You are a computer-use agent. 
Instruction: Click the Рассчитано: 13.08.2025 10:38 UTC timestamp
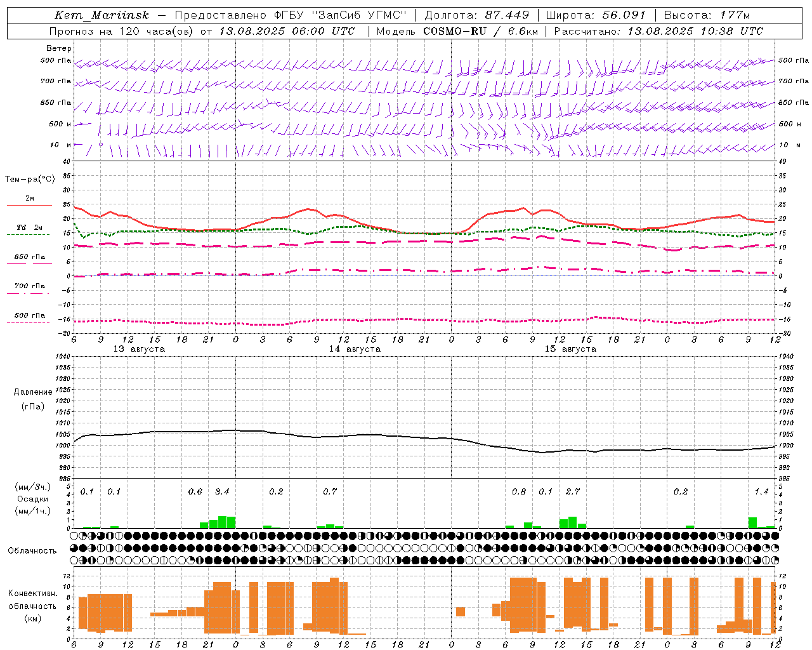[x=658, y=31]
